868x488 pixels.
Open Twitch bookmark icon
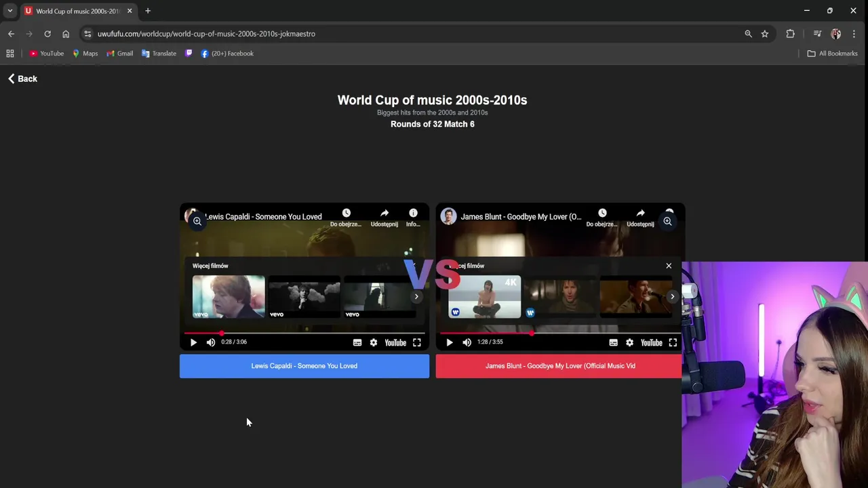[x=189, y=54]
